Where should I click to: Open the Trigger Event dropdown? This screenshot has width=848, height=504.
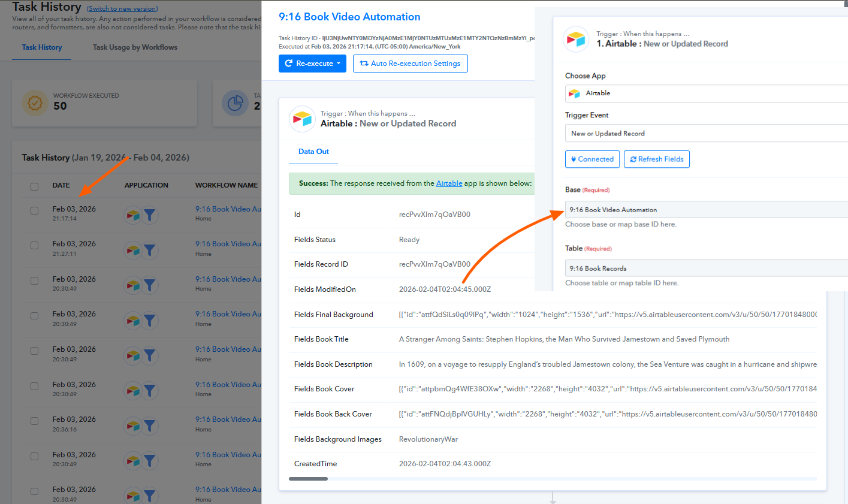[x=706, y=134]
